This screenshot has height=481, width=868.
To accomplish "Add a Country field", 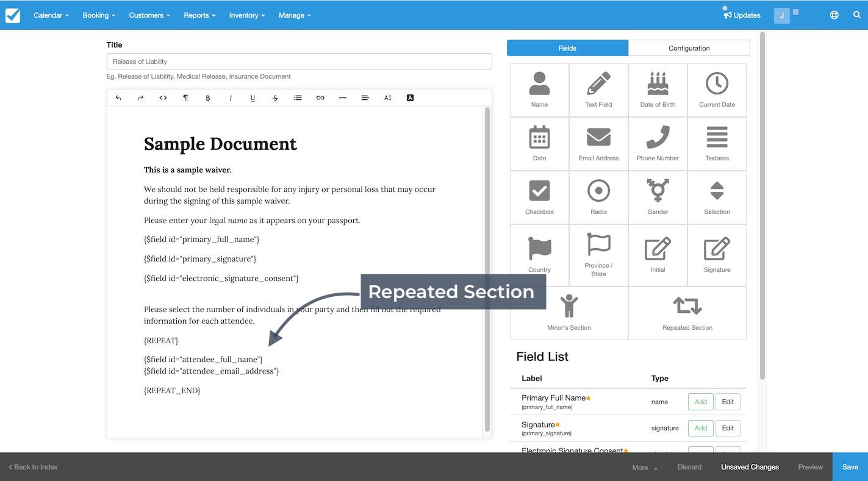I will tap(539, 255).
